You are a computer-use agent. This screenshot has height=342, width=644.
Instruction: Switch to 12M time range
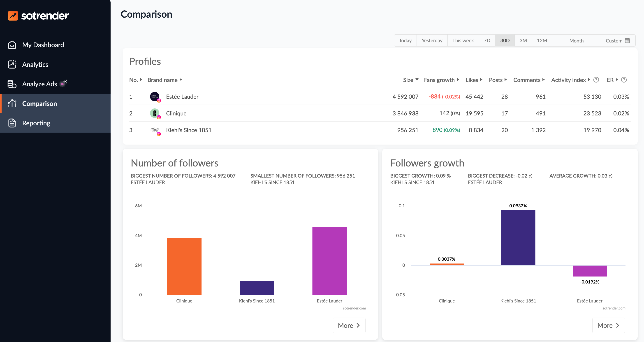[x=542, y=40]
